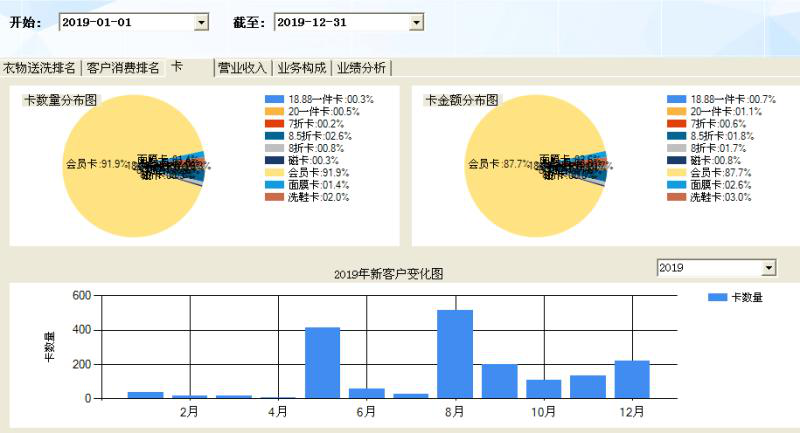
Task: Open the 营业收入 tab
Action: (x=242, y=68)
